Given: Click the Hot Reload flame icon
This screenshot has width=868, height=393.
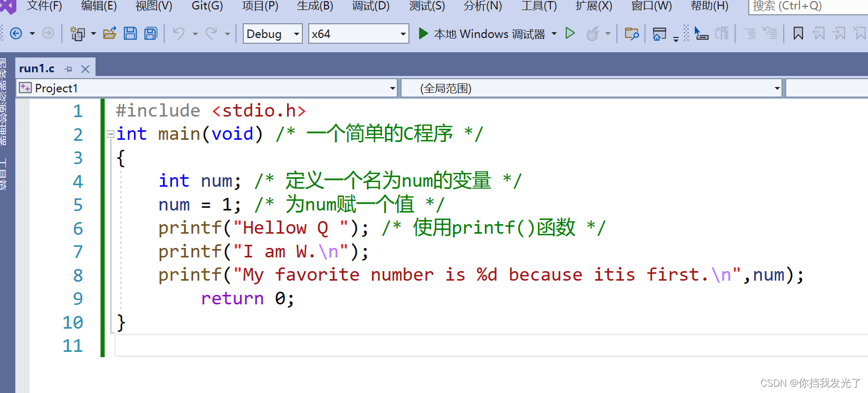Looking at the screenshot, I should 593,34.
